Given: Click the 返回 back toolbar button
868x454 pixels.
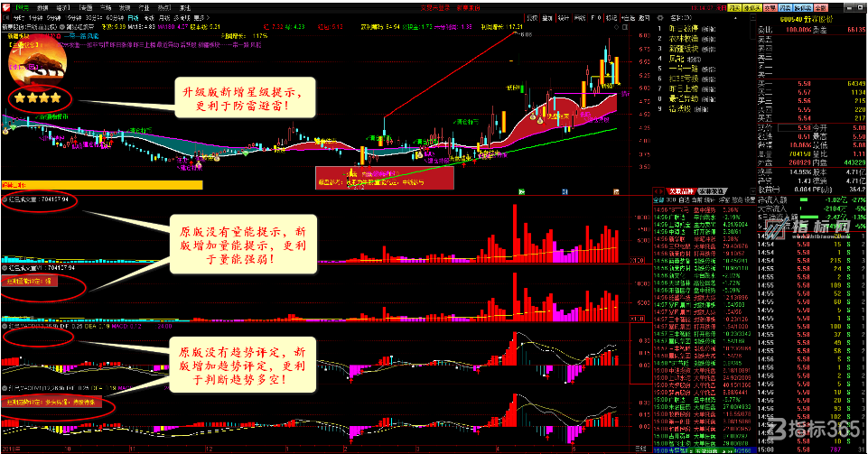Looking at the screenshot, I should point(644,18).
